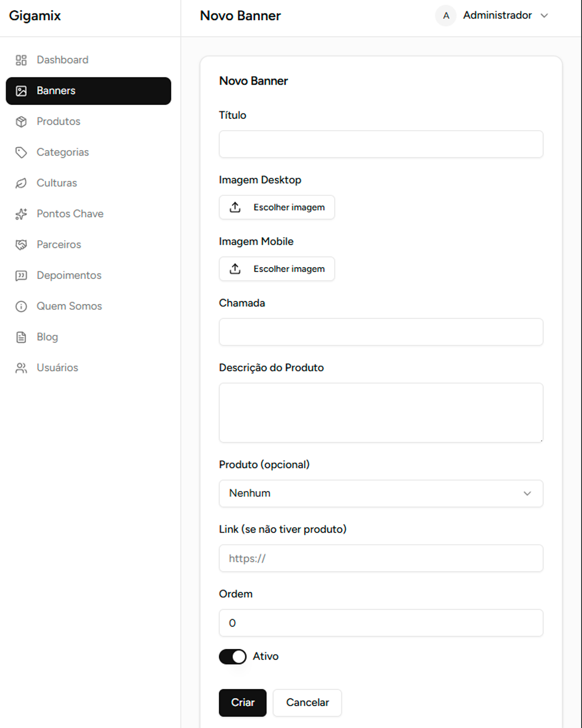Open the Produto (opcional) dropdown
This screenshot has width=582, height=728.
[381, 494]
